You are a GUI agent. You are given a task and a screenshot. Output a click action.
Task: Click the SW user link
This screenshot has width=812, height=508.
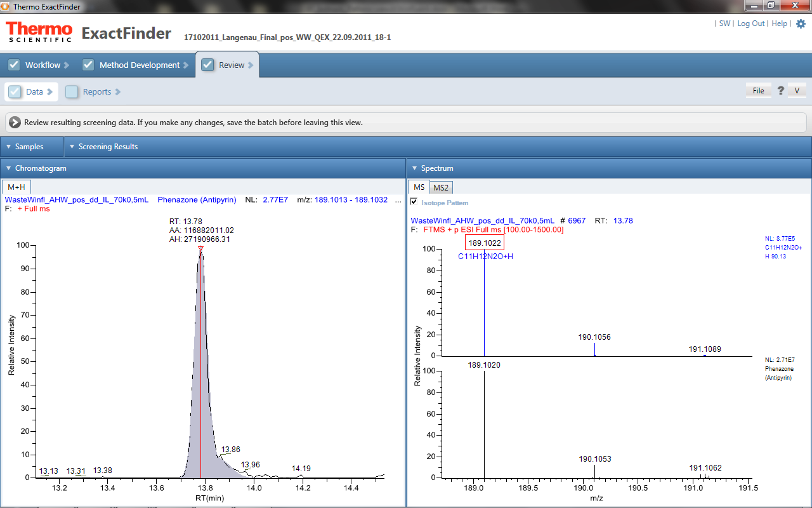tap(724, 23)
